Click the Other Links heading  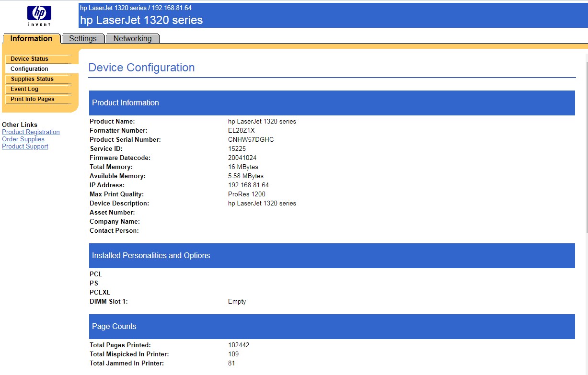[20, 125]
